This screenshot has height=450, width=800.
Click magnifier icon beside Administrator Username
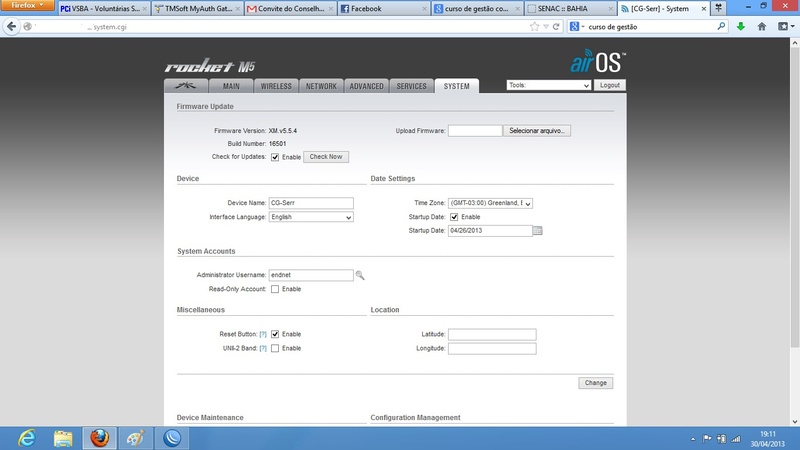click(x=360, y=275)
